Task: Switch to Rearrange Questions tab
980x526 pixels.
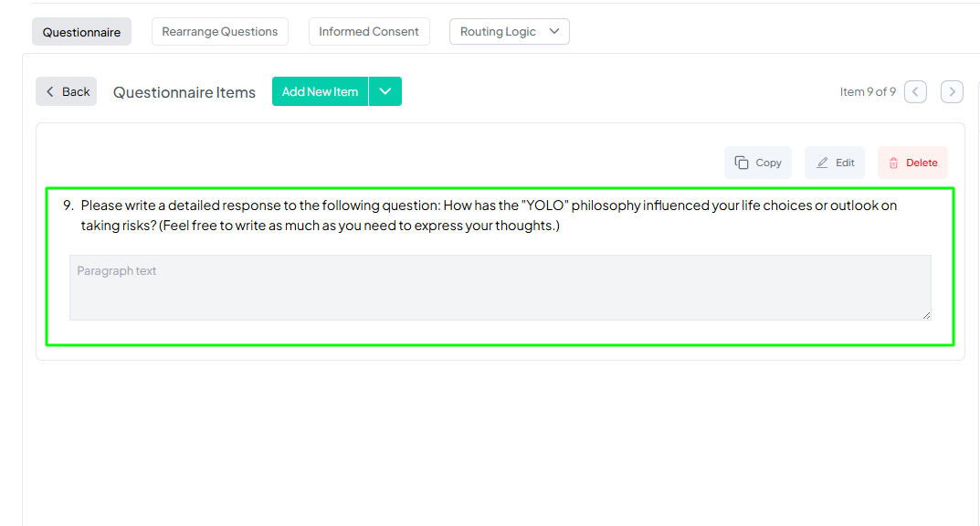Action: pos(220,31)
